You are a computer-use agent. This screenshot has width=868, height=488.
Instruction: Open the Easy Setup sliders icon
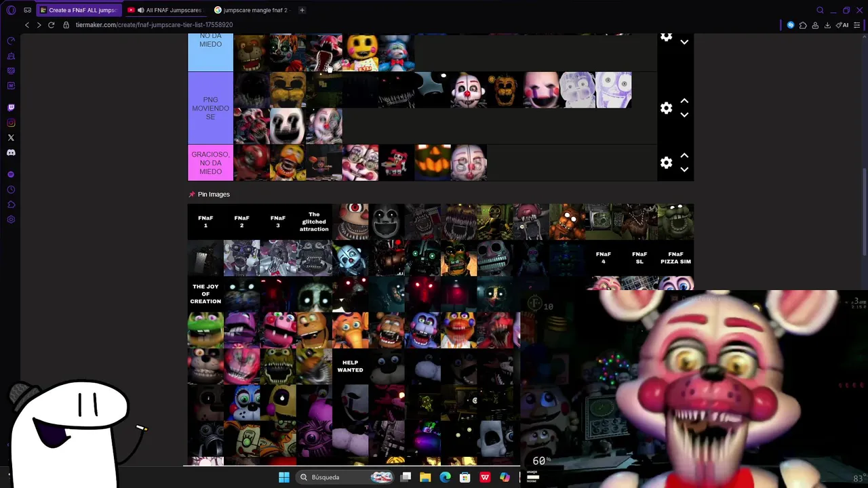[x=858, y=25]
